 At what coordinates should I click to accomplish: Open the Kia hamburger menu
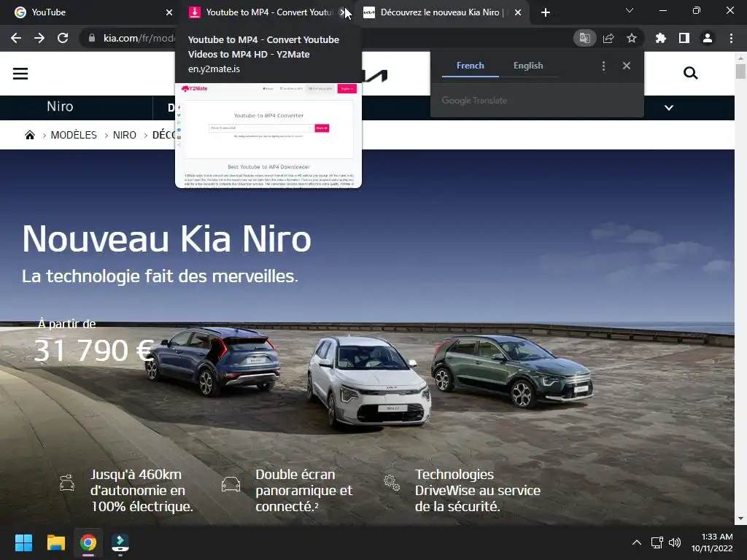point(20,74)
